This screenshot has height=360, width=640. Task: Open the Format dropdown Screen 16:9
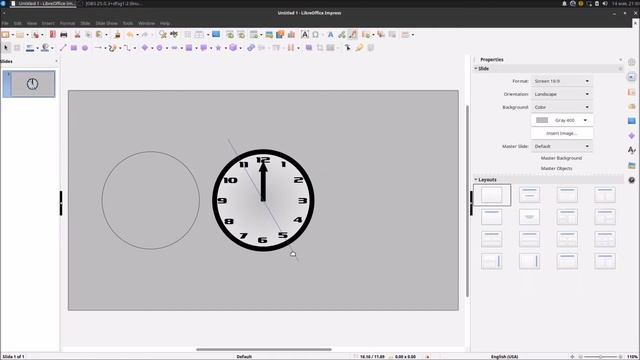point(562,81)
